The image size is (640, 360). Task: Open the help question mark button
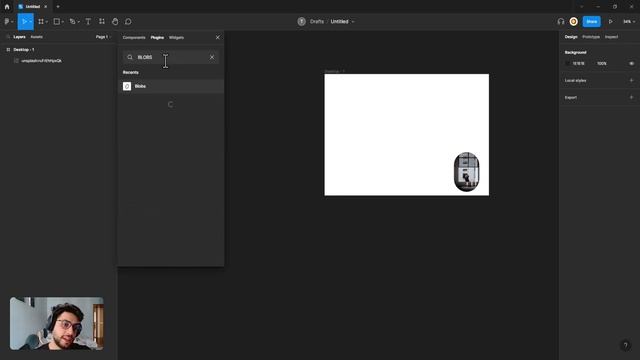(x=625, y=345)
